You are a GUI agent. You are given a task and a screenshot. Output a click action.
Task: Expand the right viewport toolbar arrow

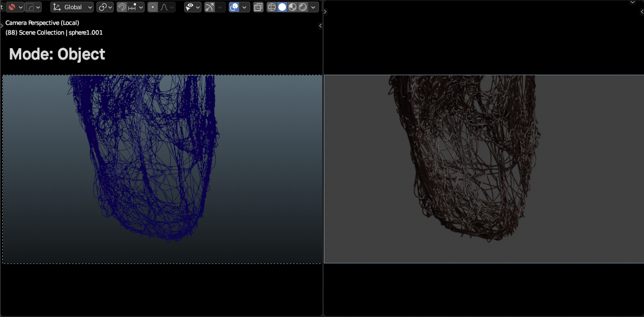pos(326,11)
